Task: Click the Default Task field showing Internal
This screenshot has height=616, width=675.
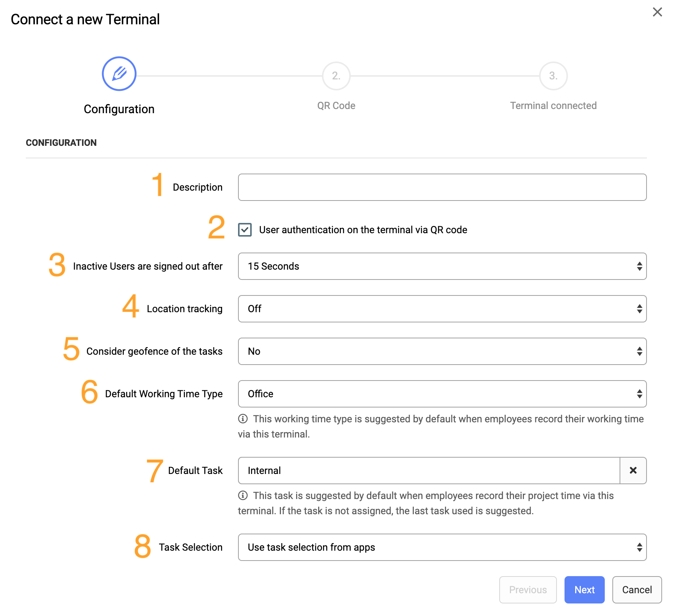Action: (x=429, y=471)
